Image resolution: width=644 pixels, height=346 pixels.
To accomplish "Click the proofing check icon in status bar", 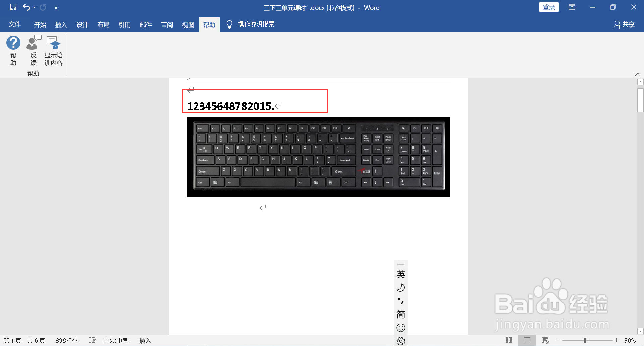I will click(92, 340).
